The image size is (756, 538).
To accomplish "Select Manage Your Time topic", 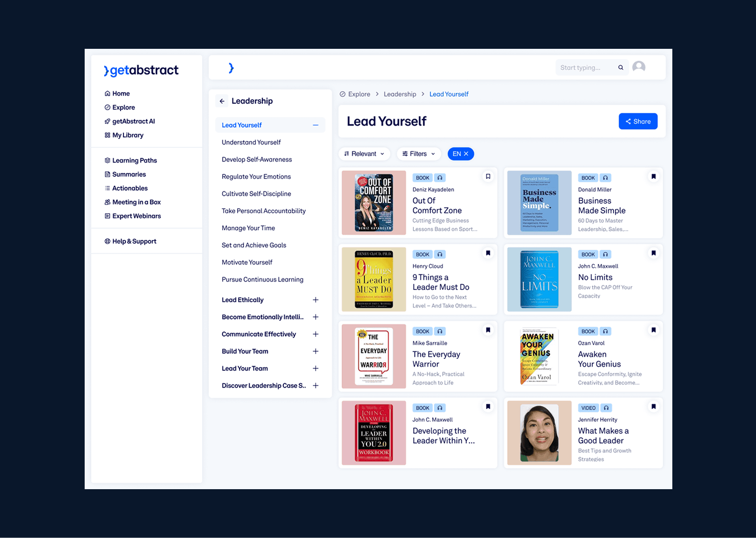I will tap(249, 228).
